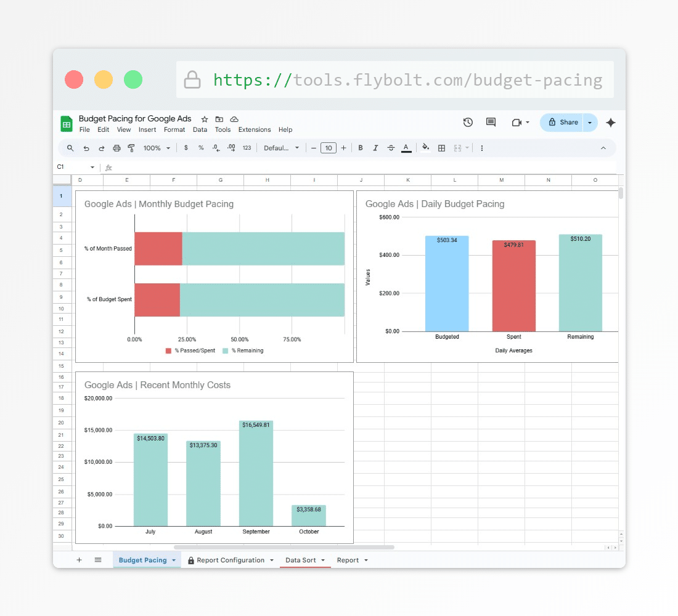Screen dimensions: 678x616
Task: Click the undo arrow in toolbar
Action: tap(86, 148)
